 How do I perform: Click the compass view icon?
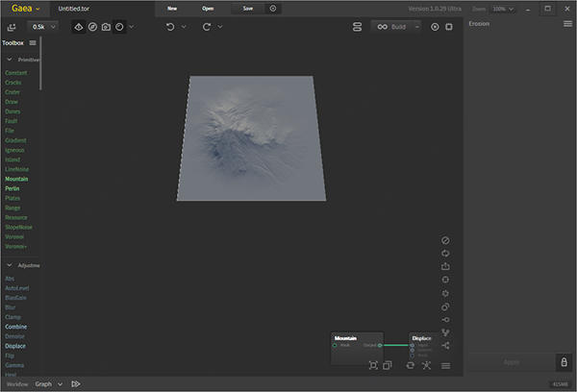92,27
